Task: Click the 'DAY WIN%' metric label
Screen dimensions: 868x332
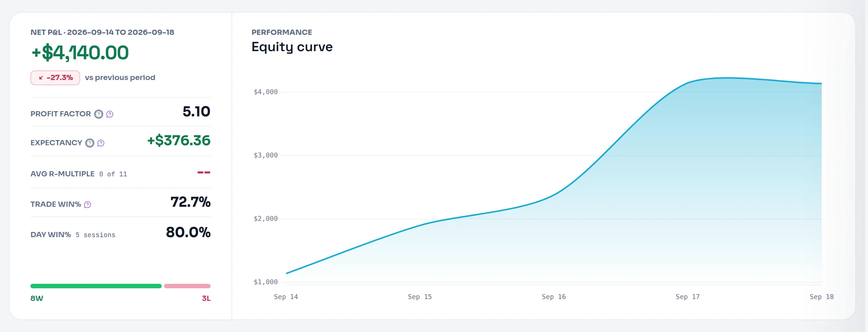Action: [51, 235]
